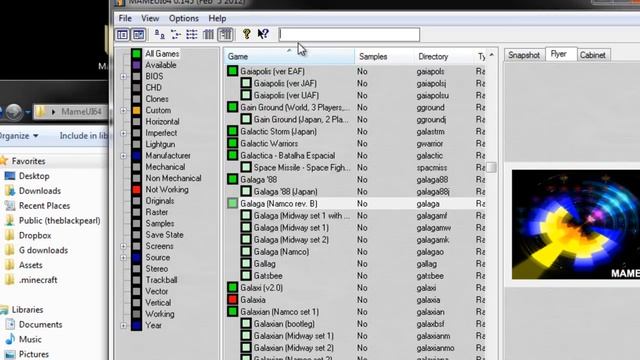Toggle the screenshot area toolbar icon
The image size is (640, 360).
point(139,35)
